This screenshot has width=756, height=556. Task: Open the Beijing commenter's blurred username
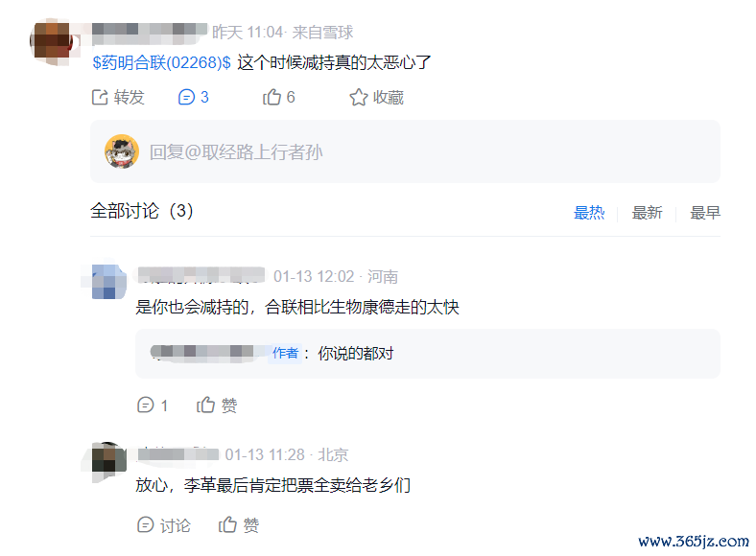pyautogui.click(x=178, y=454)
